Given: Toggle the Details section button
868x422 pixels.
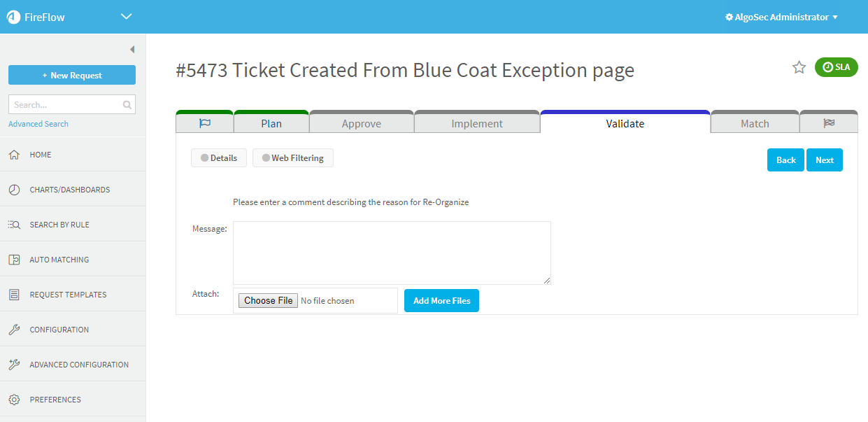Looking at the screenshot, I should click(218, 158).
